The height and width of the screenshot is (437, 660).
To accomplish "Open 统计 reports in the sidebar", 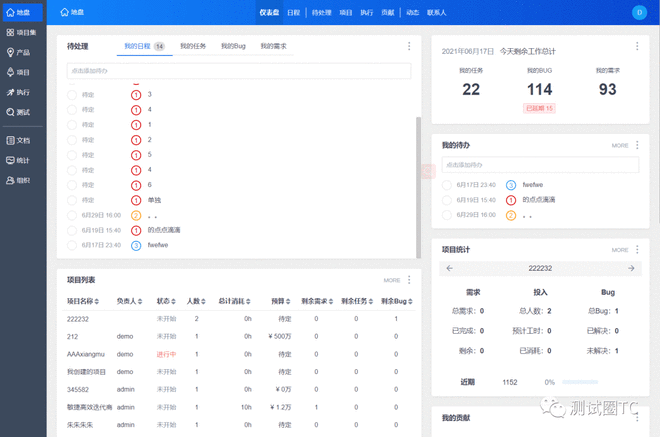I will (x=22, y=160).
